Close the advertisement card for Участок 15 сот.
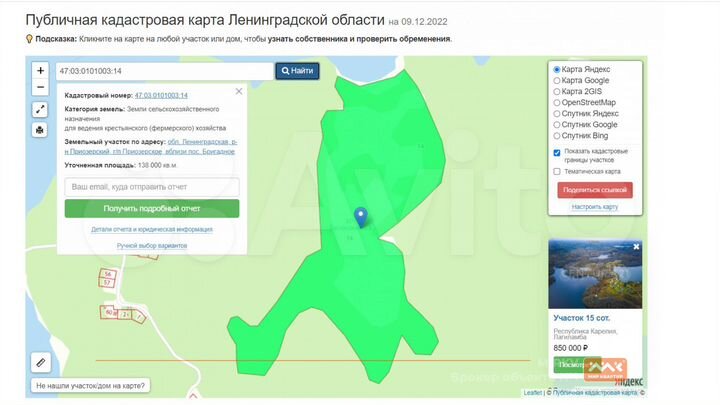 (636, 247)
